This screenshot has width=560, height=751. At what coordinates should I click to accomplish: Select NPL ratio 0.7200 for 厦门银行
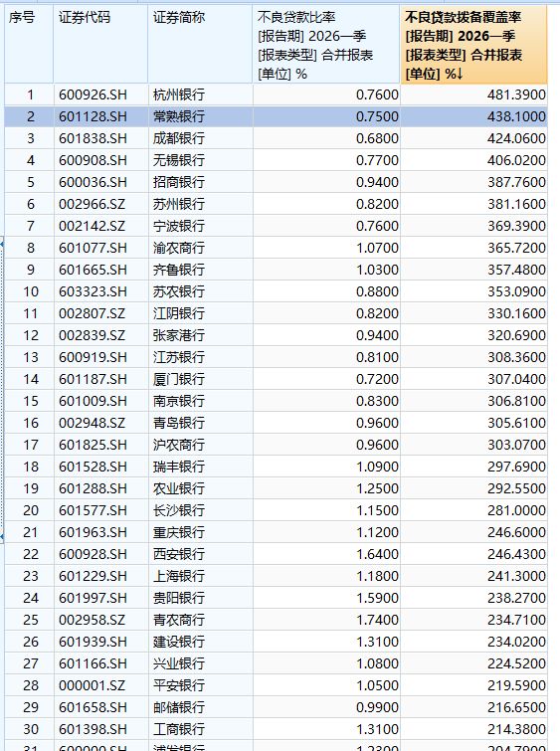(x=377, y=379)
